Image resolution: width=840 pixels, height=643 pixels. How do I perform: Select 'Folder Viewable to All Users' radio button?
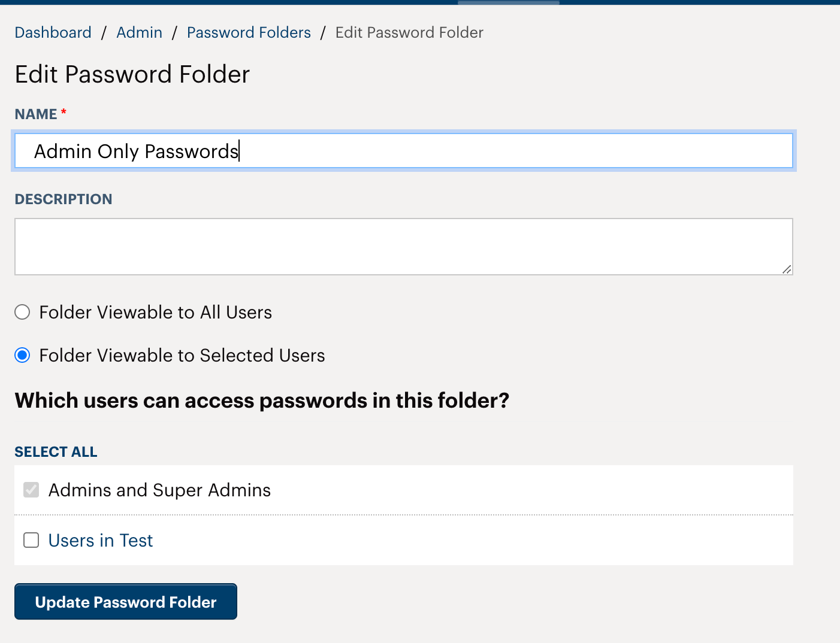tap(22, 312)
